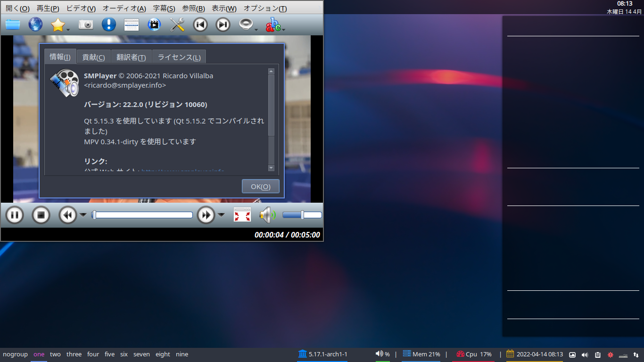Click the abc subtitles icon
The width and height of the screenshot is (644, 362).
pyautogui.click(x=273, y=25)
